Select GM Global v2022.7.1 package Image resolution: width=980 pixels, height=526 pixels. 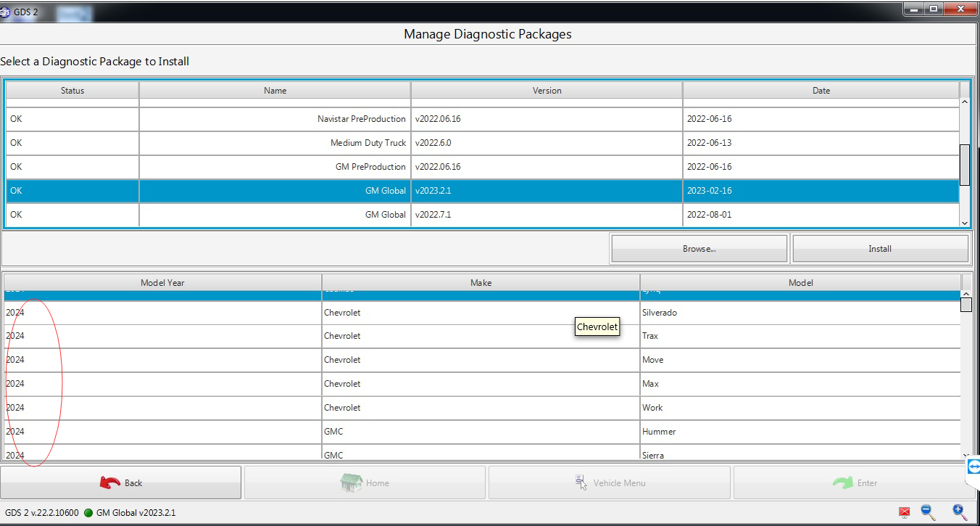pos(483,215)
